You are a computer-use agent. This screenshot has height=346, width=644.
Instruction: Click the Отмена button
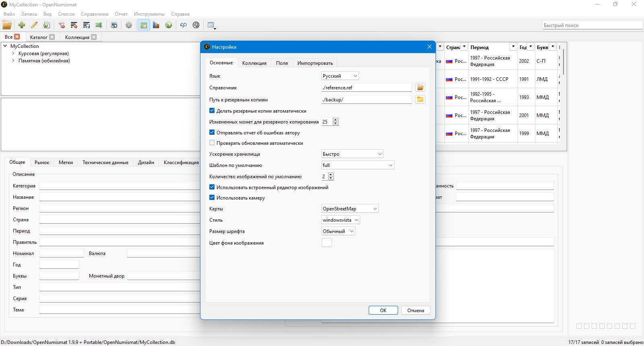(416, 310)
